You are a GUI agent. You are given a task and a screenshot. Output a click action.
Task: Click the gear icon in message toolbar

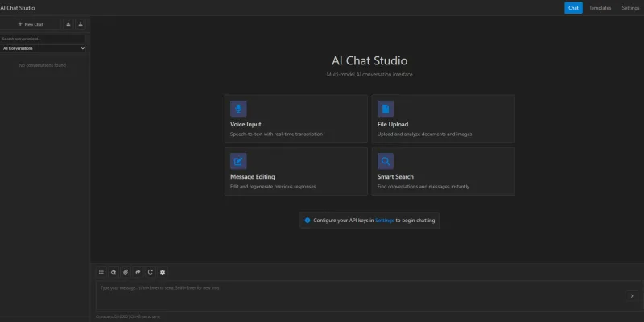pyautogui.click(x=163, y=272)
